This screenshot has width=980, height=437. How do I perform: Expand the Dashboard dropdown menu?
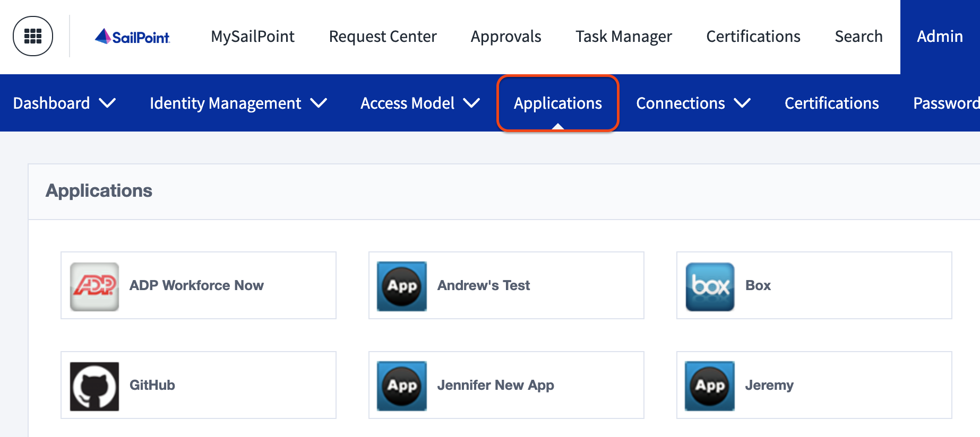click(x=64, y=103)
